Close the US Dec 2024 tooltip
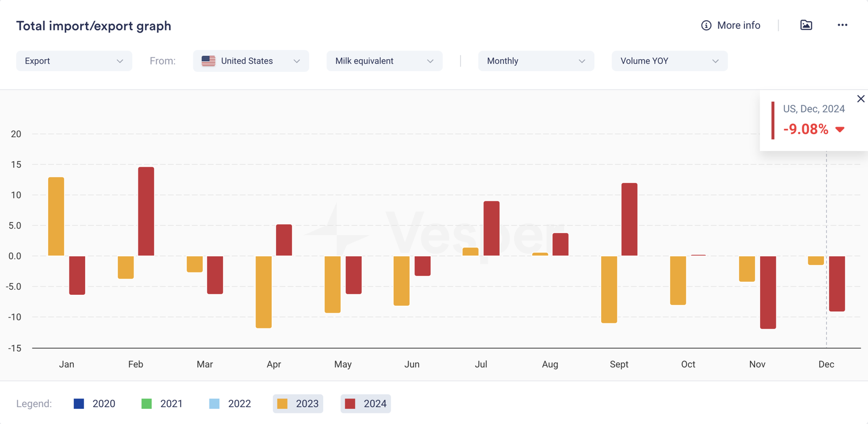Image resolution: width=868 pixels, height=424 pixels. click(860, 99)
